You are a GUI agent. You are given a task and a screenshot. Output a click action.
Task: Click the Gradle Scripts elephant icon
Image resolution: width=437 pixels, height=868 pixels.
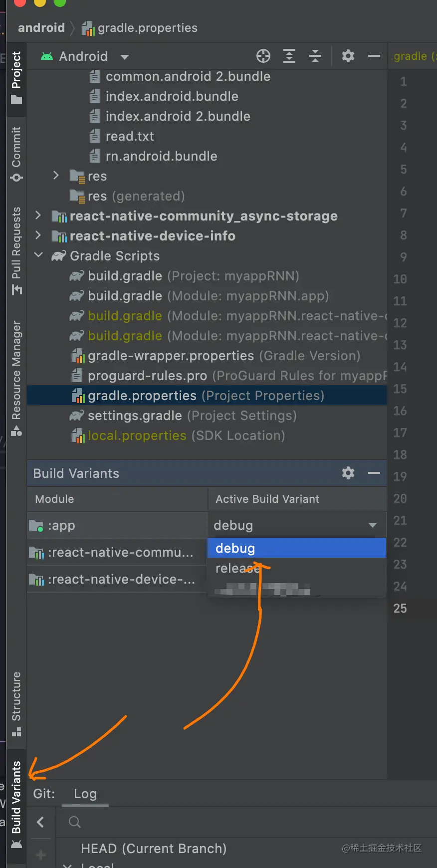(59, 256)
